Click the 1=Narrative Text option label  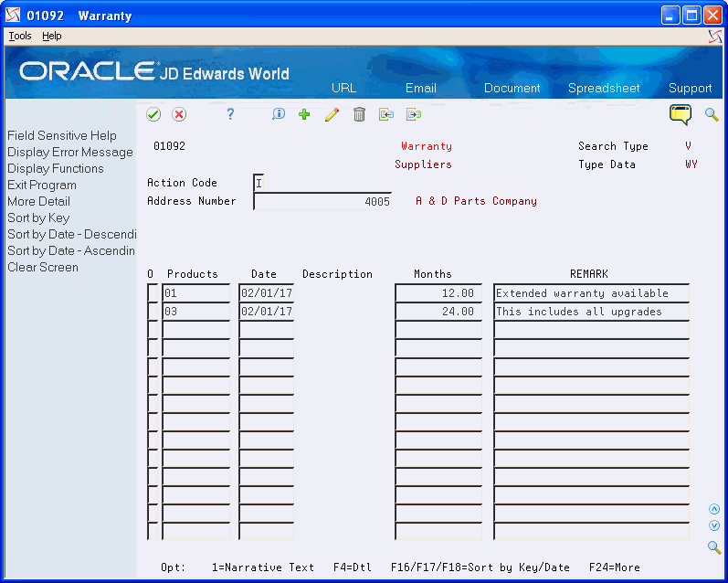pyautogui.click(x=263, y=567)
